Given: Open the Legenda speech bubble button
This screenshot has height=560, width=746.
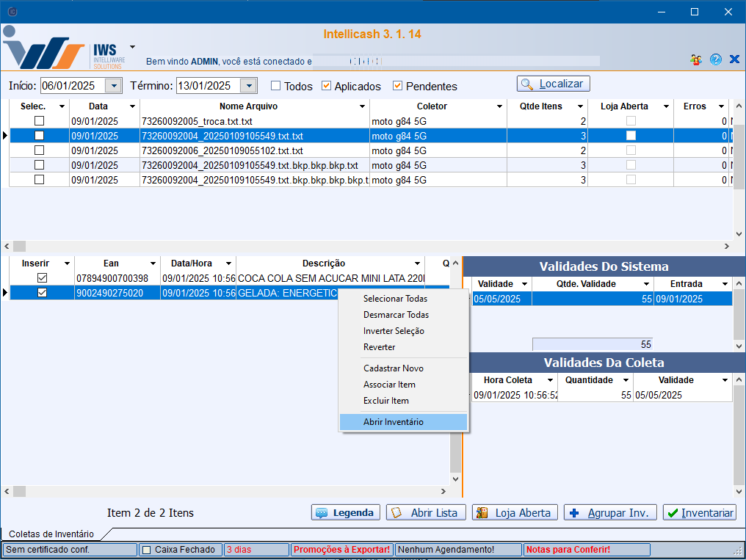Looking at the screenshot, I should (x=346, y=513).
